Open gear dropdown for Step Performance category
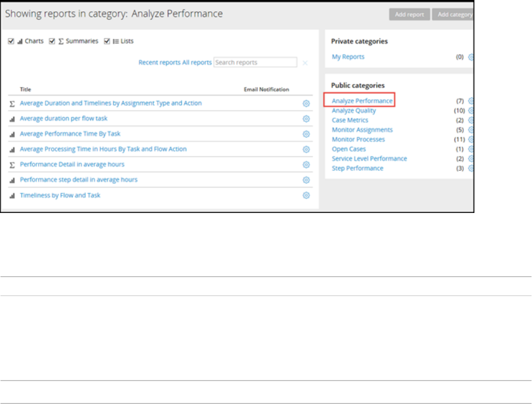The height and width of the screenshot is (404, 532). click(471, 169)
